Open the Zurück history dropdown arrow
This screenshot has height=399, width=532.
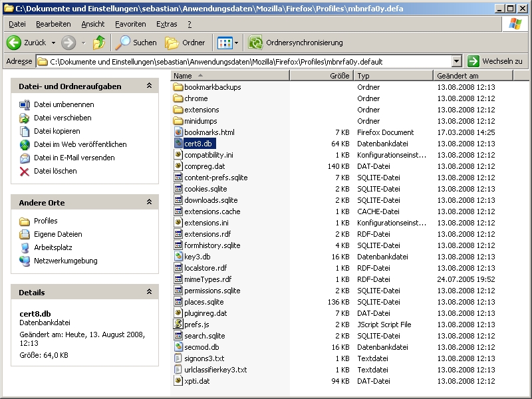coord(53,43)
